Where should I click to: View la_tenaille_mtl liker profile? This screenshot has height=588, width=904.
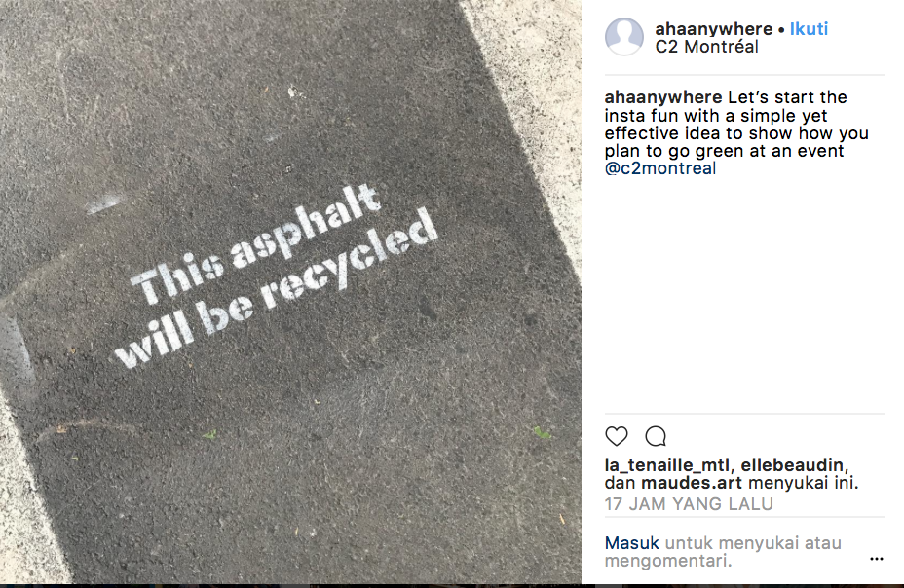[x=667, y=464]
